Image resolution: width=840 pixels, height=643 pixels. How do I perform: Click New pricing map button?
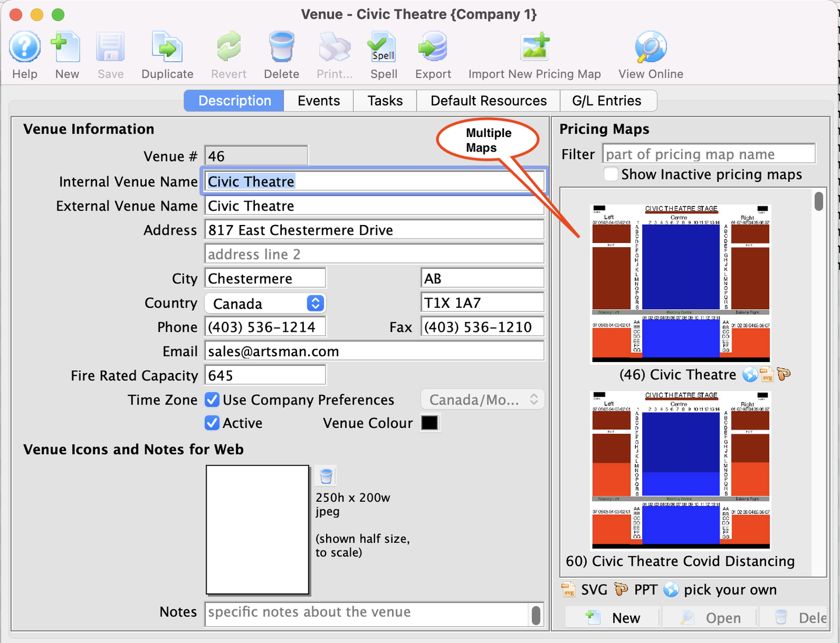click(612, 618)
